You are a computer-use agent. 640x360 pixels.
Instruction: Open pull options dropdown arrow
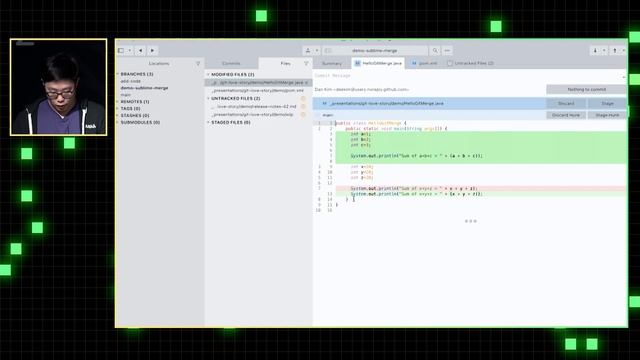(x=604, y=51)
